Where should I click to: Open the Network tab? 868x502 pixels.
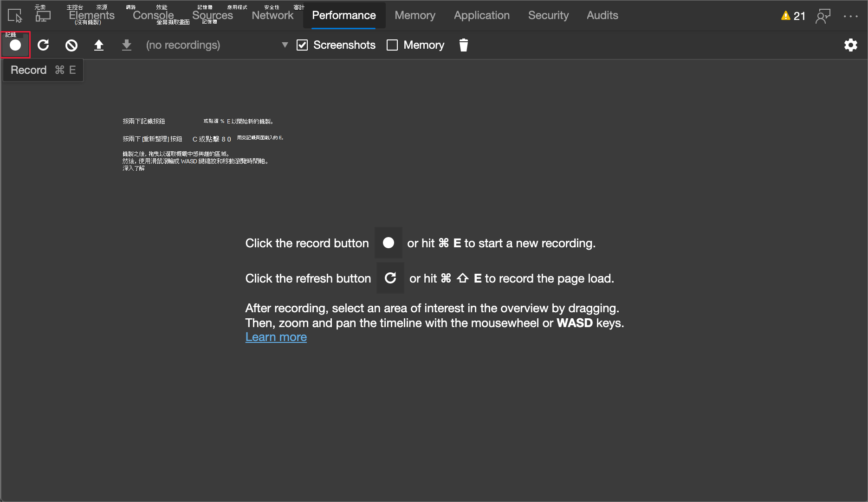coord(272,15)
